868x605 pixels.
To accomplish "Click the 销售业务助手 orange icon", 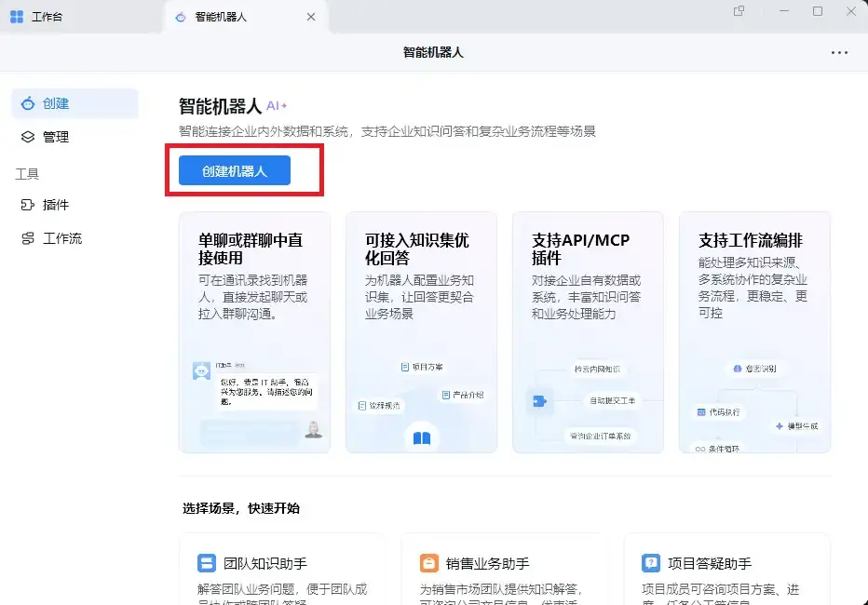I will (x=429, y=563).
